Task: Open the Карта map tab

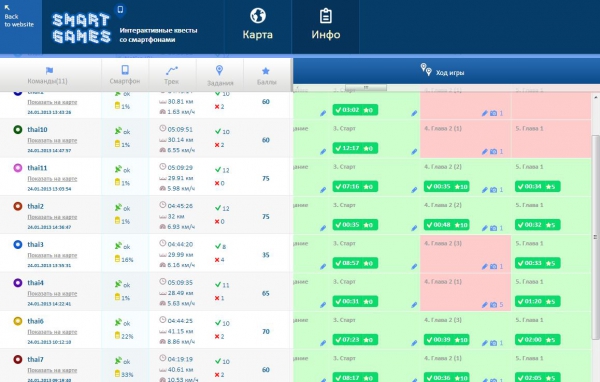Action: click(x=258, y=25)
